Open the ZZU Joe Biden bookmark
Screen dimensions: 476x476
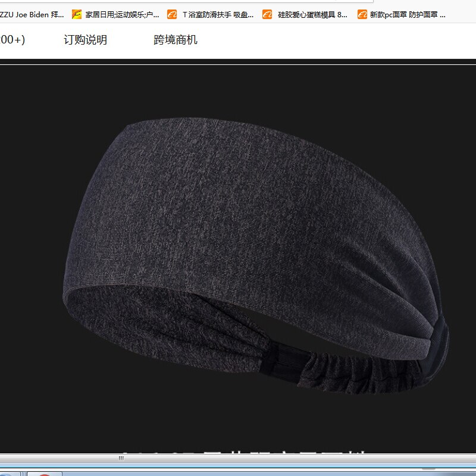(32, 14)
